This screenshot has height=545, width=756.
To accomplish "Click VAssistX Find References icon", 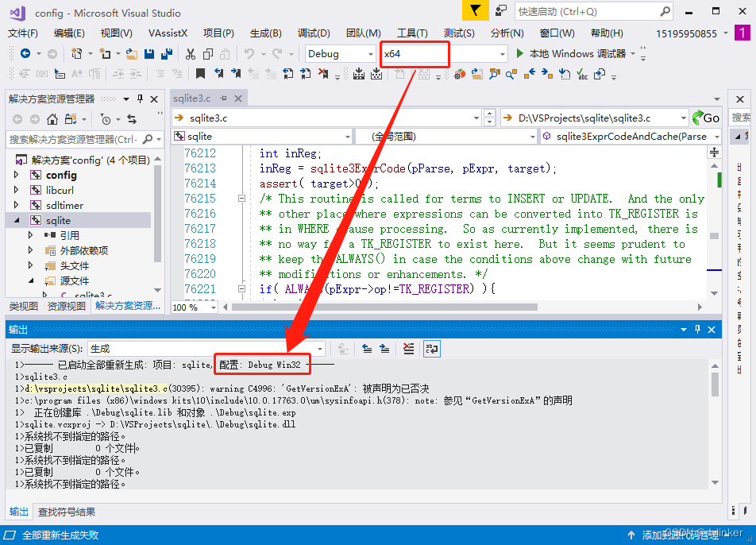I will pyautogui.click(x=511, y=74).
